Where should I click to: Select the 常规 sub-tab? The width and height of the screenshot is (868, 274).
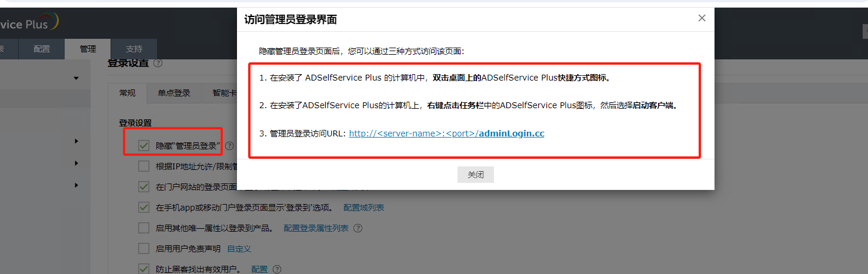click(128, 93)
